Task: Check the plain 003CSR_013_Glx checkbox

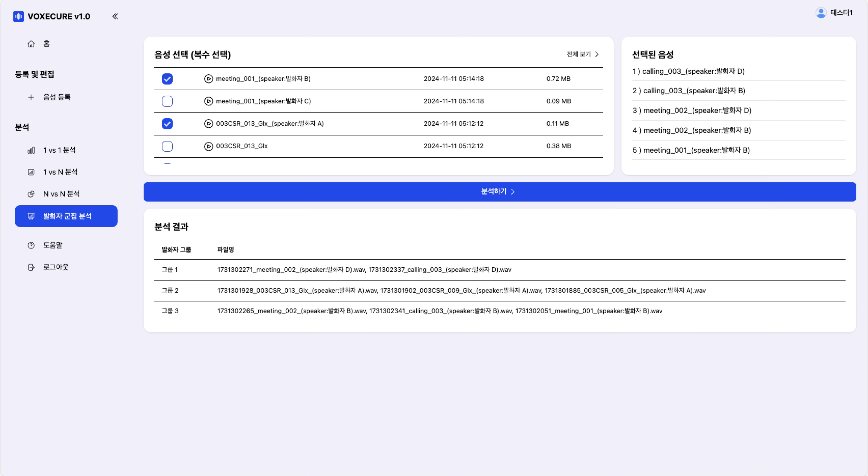Action: tap(167, 146)
